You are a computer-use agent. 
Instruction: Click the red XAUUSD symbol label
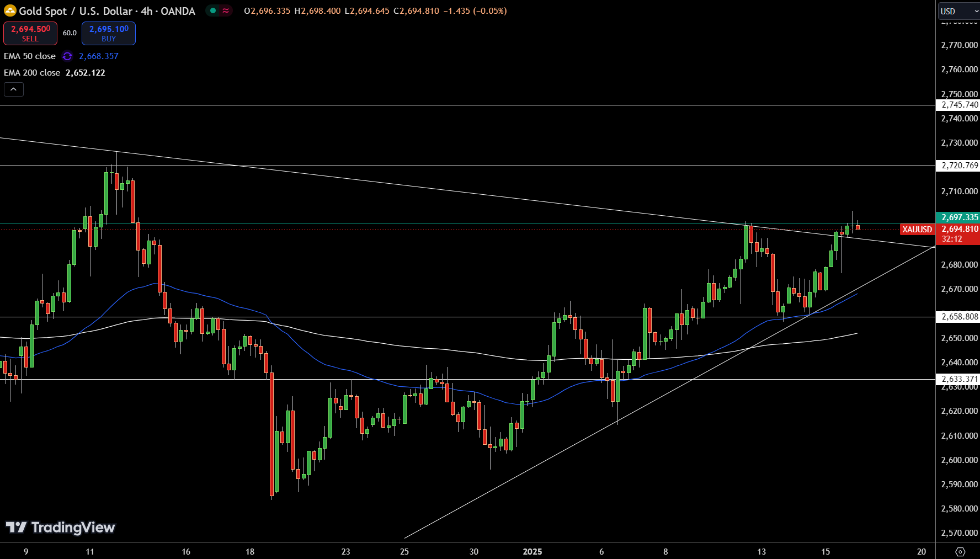(x=917, y=230)
